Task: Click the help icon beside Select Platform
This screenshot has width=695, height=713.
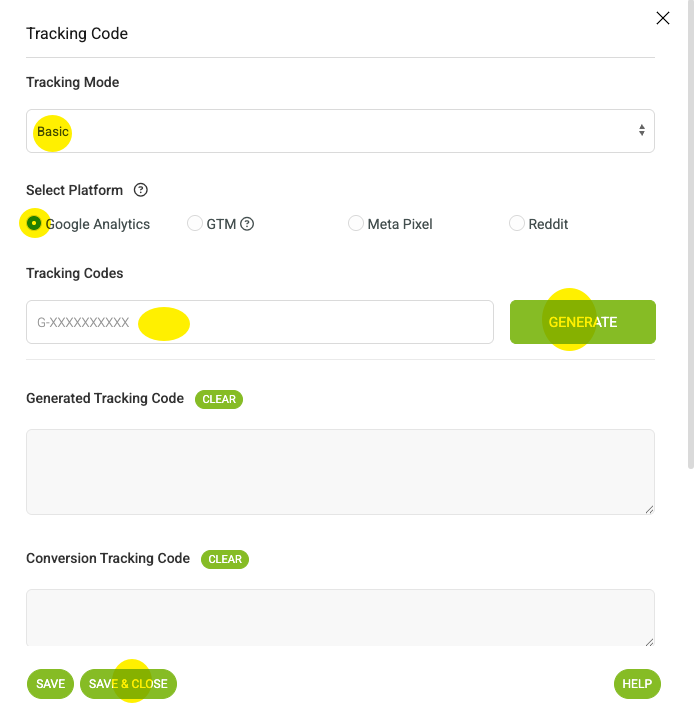Action: point(141,190)
